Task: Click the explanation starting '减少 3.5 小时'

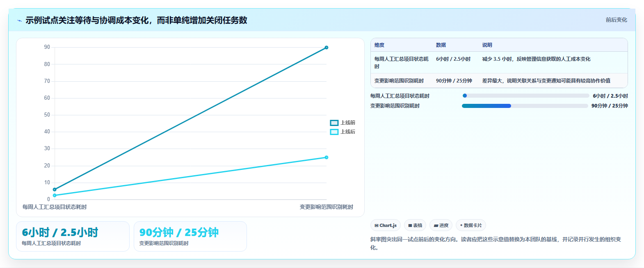Action: 536,59
